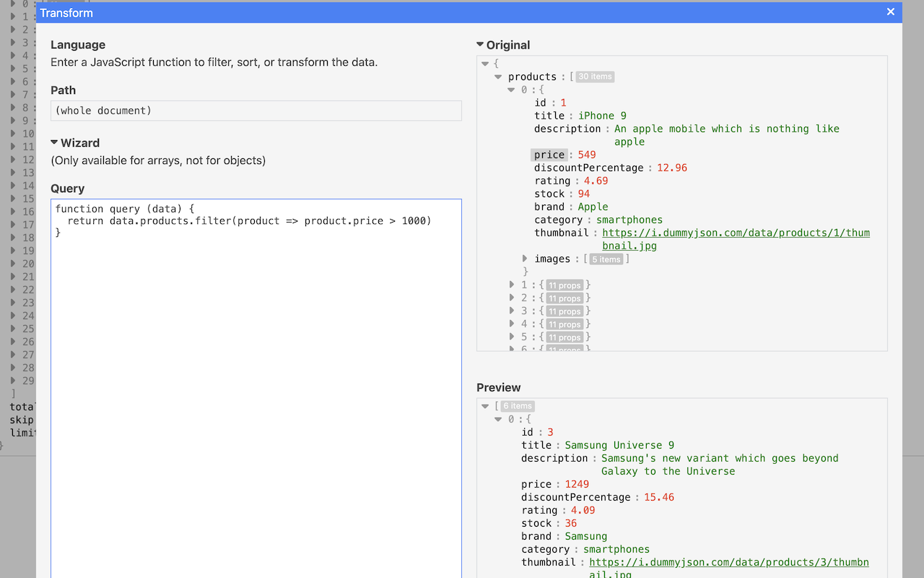Click the Language heading
The width and height of the screenshot is (924, 578).
pyautogui.click(x=78, y=45)
